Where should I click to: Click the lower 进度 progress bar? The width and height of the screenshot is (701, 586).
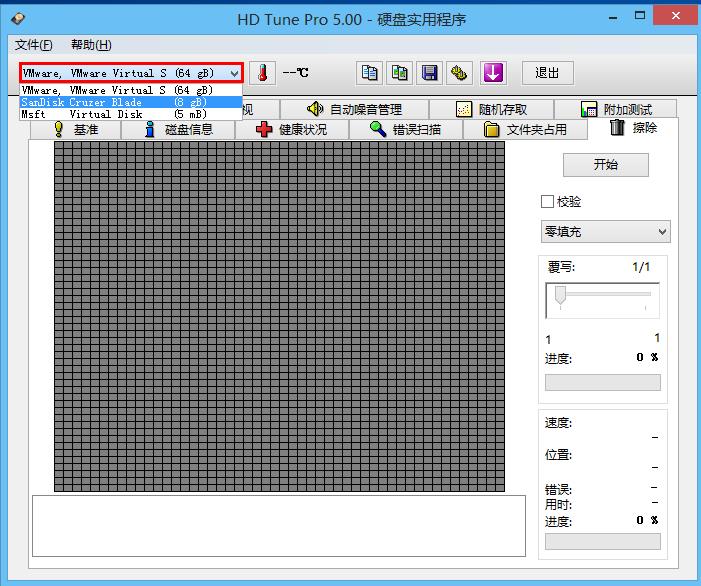point(603,541)
